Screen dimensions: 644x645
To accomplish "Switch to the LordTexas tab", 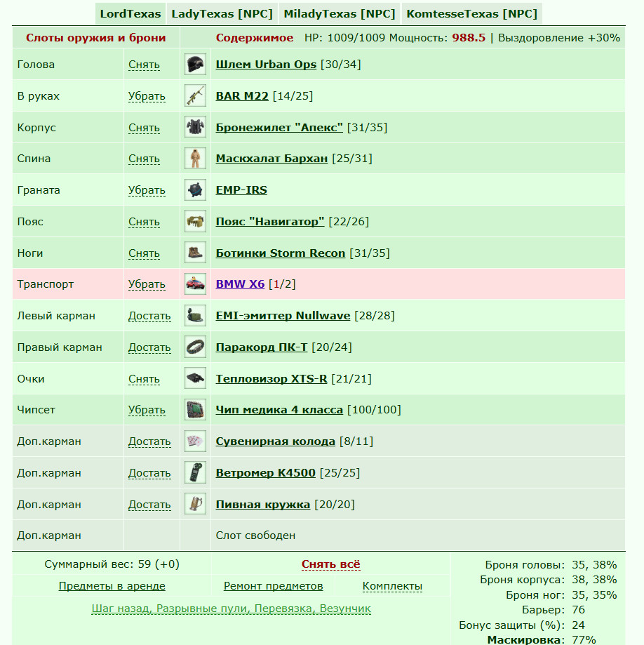I will (130, 13).
